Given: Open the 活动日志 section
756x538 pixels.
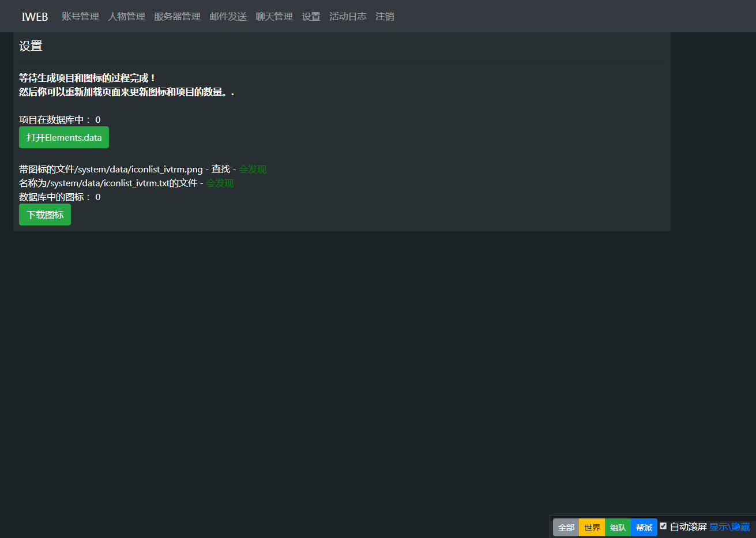Looking at the screenshot, I should point(348,16).
